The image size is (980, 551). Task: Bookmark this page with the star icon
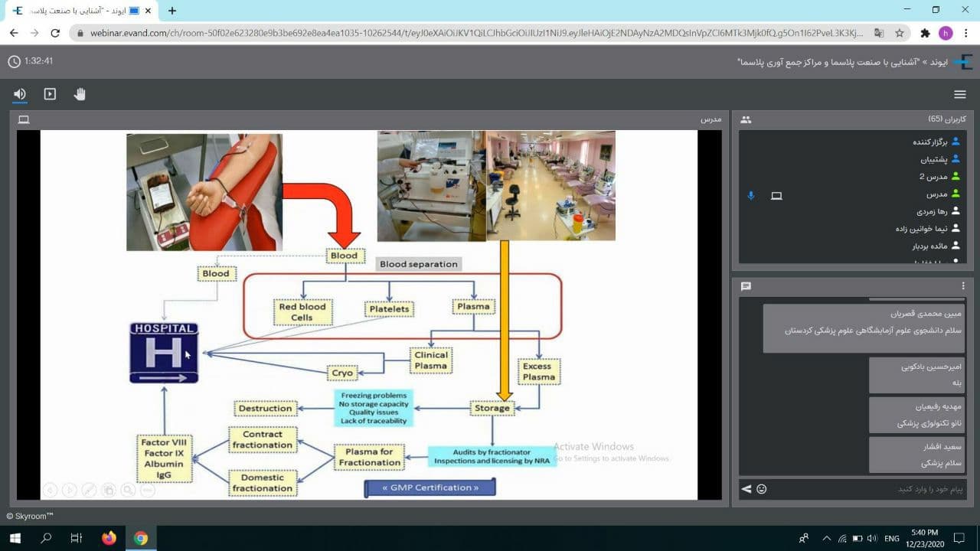tap(900, 33)
